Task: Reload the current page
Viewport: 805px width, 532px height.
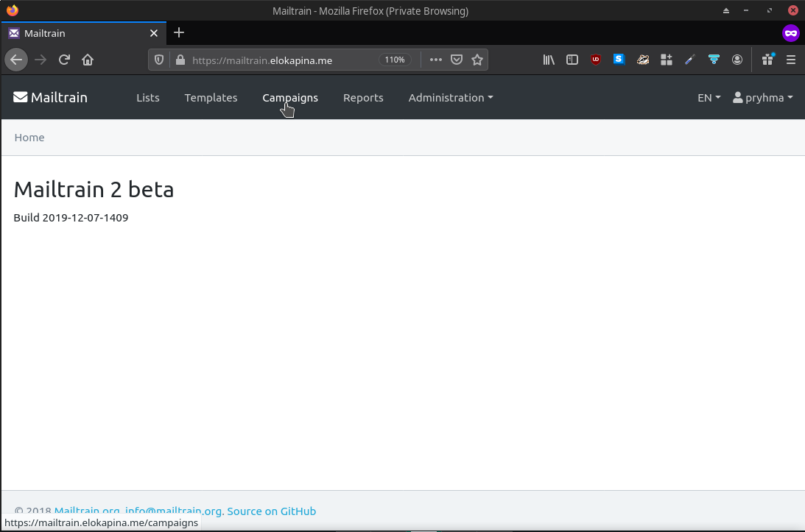Action: (x=64, y=60)
